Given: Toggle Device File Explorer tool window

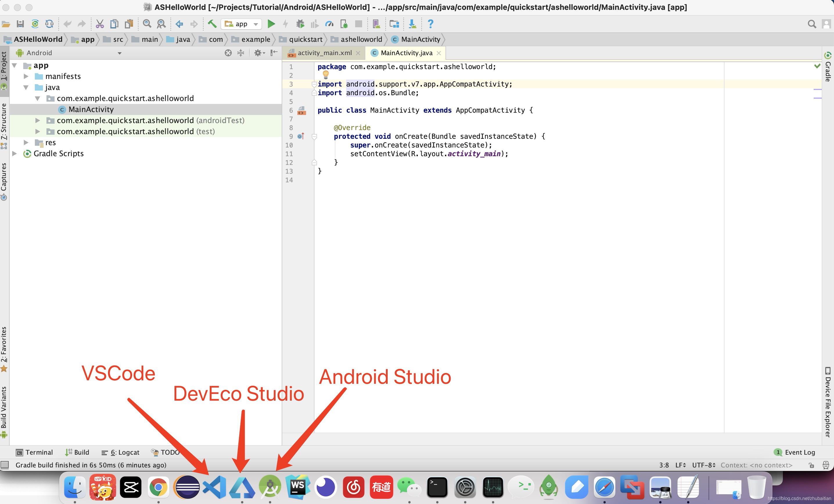Looking at the screenshot, I should point(828,402).
